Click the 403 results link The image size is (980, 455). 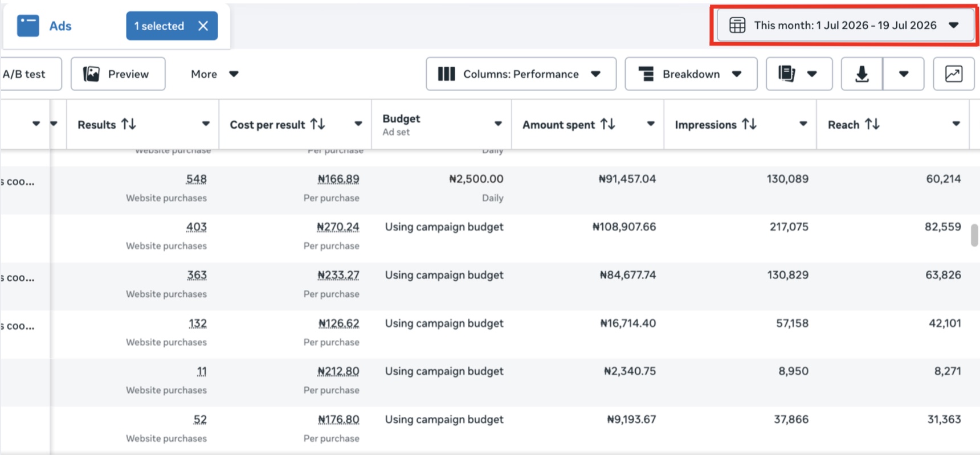click(x=197, y=227)
